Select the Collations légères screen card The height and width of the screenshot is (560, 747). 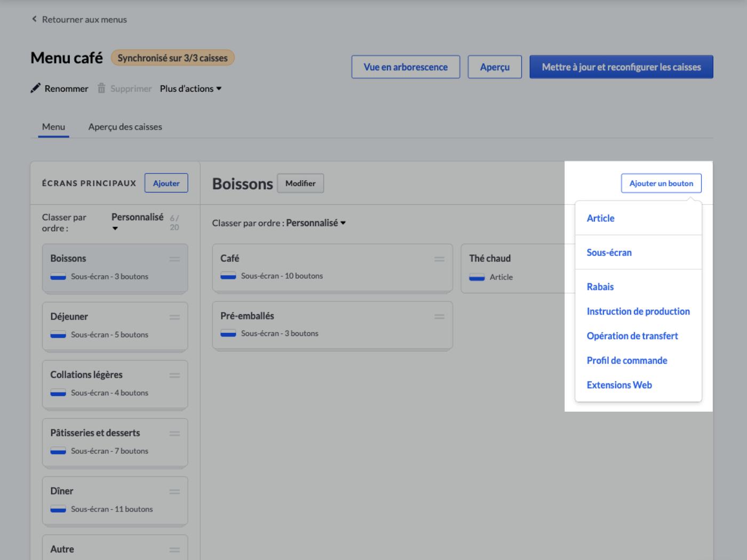pos(115,385)
